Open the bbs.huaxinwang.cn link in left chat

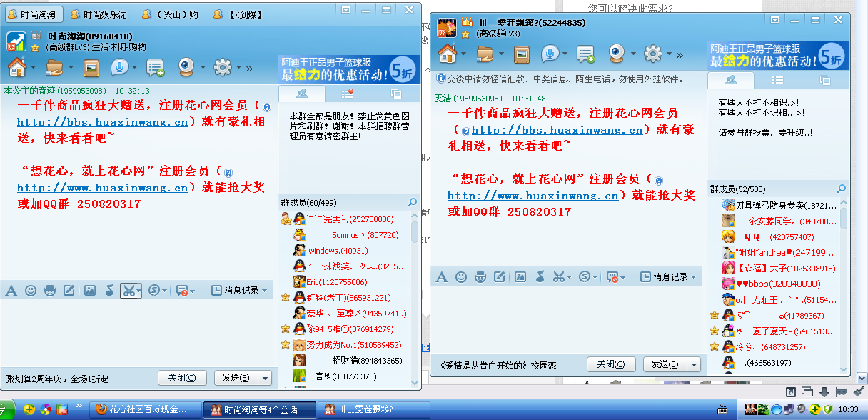(103, 122)
